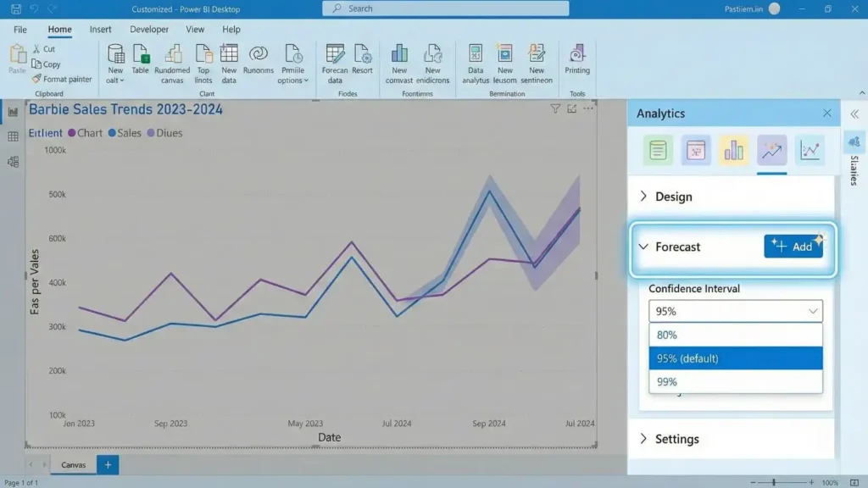Viewport: 868px width, 488px height.
Task: Open the Confidence Interval dropdown
Action: 734,310
